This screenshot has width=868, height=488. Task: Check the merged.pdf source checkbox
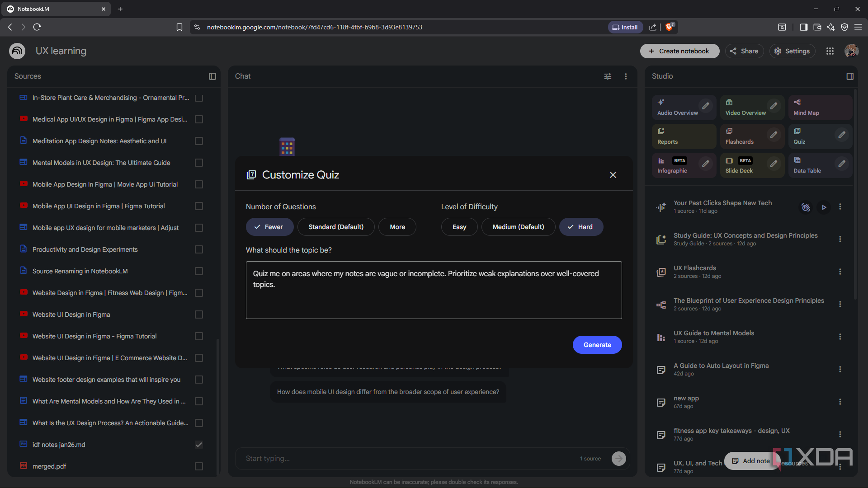tap(198, 466)
